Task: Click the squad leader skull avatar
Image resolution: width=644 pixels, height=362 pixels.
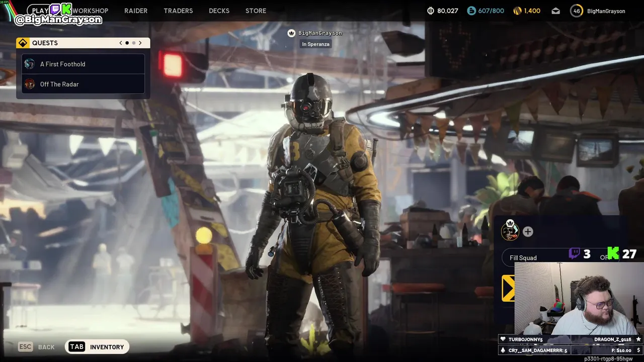Action: tap(510, 230)
